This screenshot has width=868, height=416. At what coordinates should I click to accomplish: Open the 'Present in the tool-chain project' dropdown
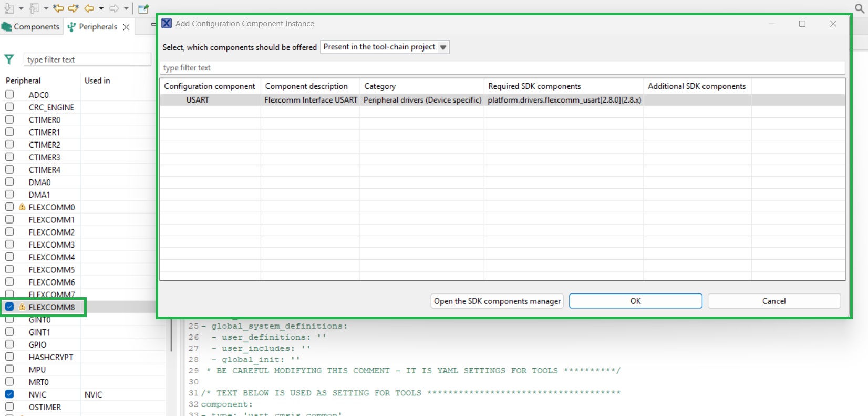pos(385,47)
